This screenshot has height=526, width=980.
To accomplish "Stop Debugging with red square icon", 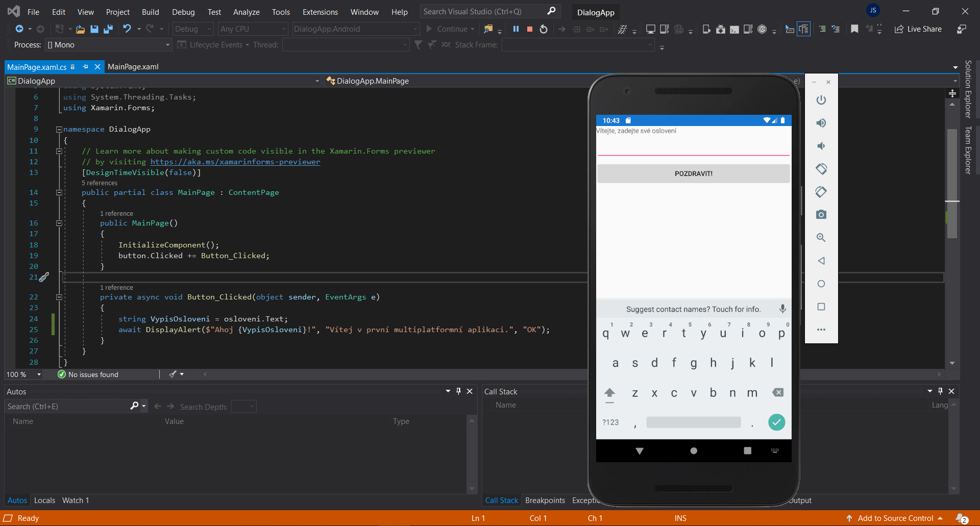I will [530, 29].
